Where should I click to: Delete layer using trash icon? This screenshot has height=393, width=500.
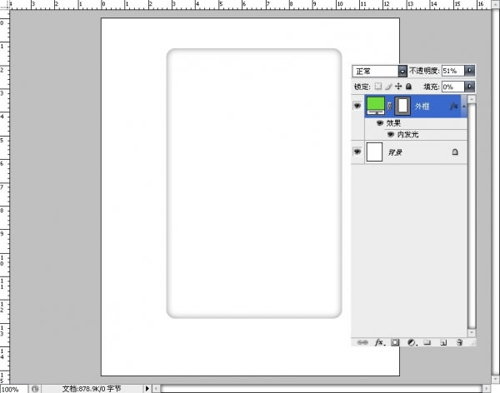point(460,342)
